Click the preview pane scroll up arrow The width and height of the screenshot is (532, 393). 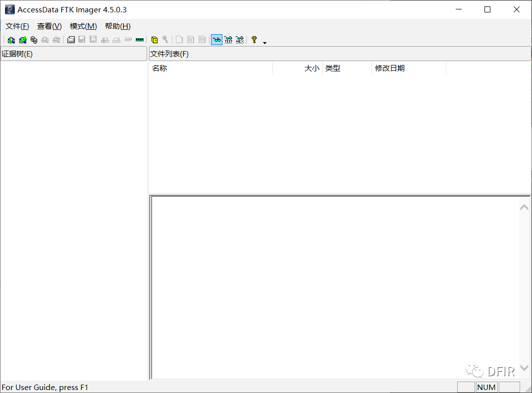click(x=524, y=207)
